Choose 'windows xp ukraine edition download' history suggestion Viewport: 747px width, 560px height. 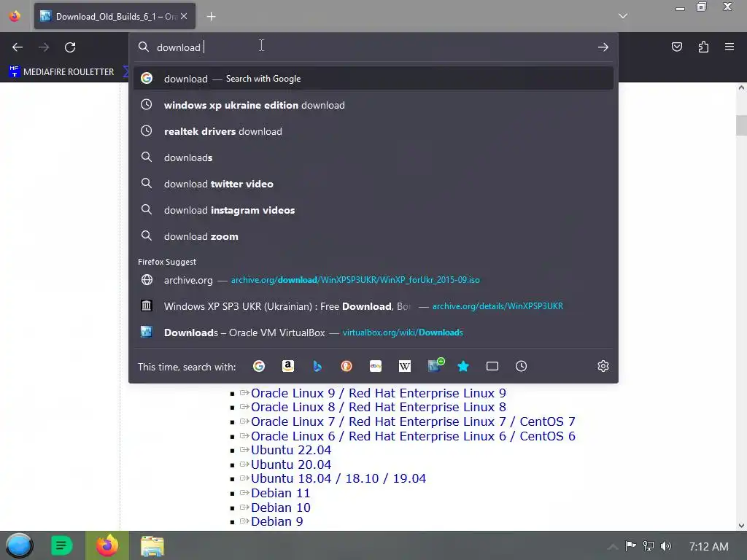(x=373, y=105)
